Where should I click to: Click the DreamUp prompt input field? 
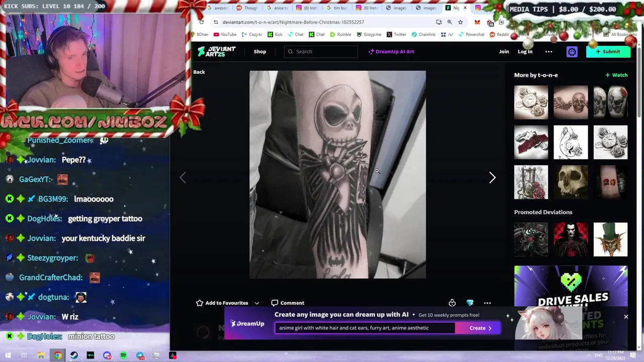tap(365, 328)
